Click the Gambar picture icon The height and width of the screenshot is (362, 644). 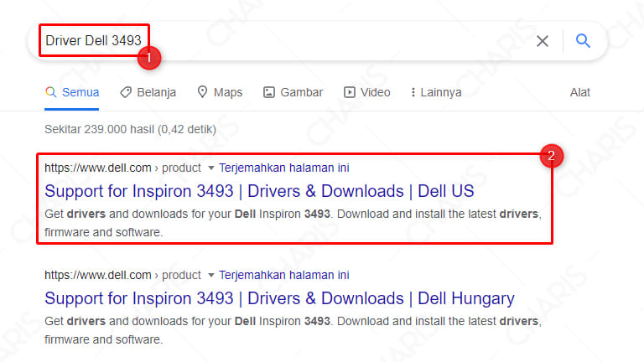point(269,92)
